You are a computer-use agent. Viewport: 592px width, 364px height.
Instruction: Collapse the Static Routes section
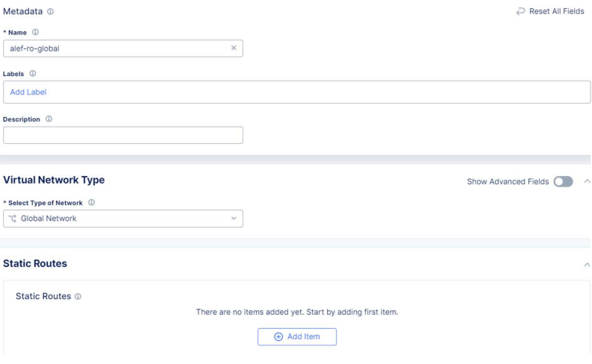587,264
